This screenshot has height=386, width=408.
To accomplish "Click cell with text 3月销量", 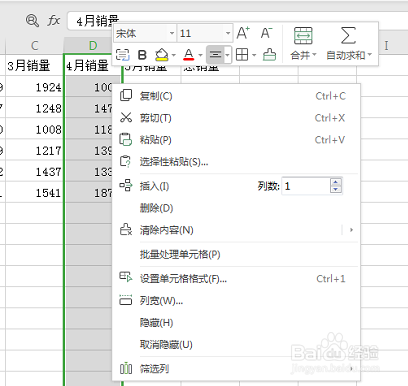I will pos(34,65).
